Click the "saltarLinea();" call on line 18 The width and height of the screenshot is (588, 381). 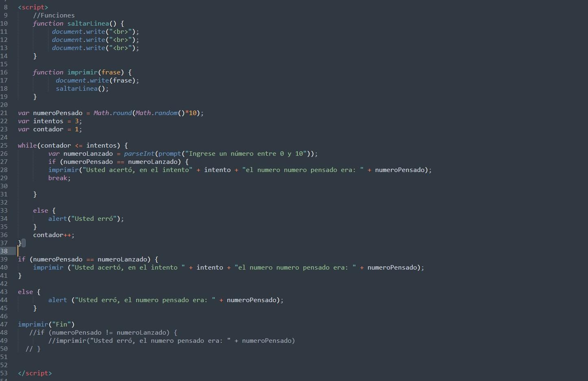82,89
